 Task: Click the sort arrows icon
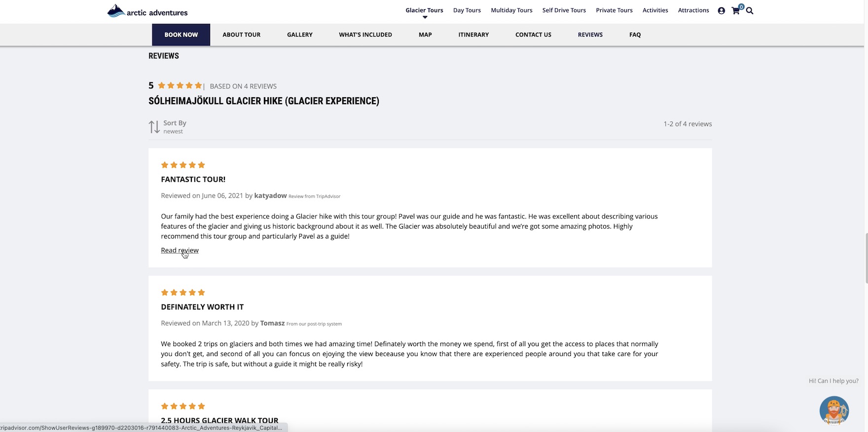(154, 127)
